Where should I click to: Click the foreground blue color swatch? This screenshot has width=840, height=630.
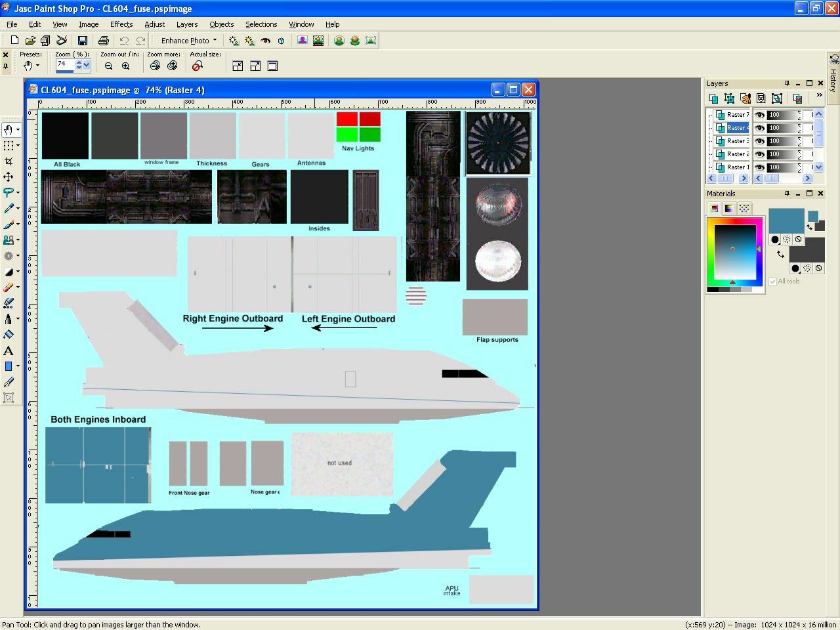pos(786,220)
